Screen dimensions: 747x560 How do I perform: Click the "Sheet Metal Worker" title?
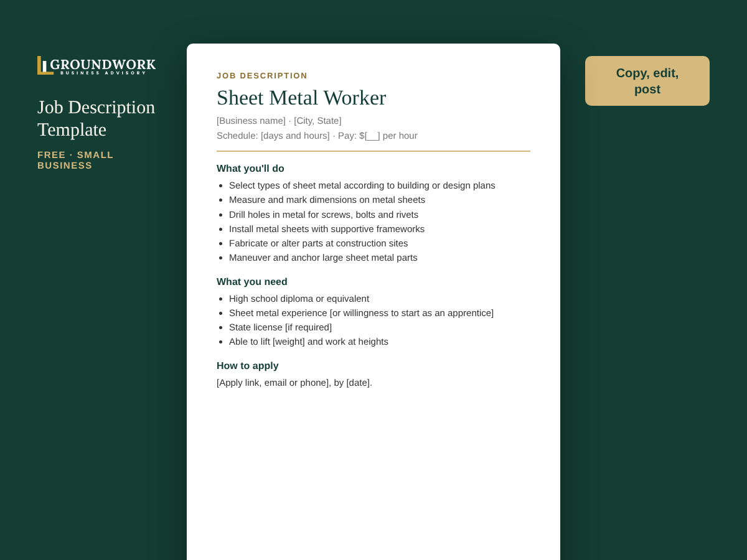301,98
